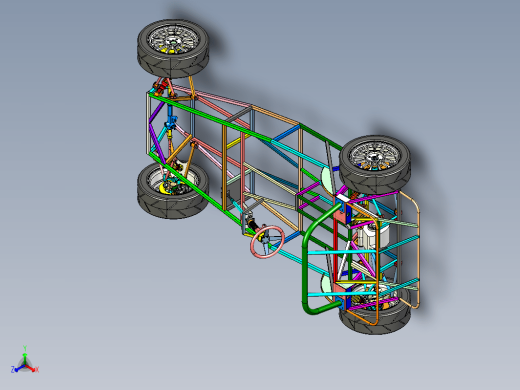The width and height of the screenshot is (520, 390).
Task: Select the wheel above the rear engine bay
Action: 375,164
